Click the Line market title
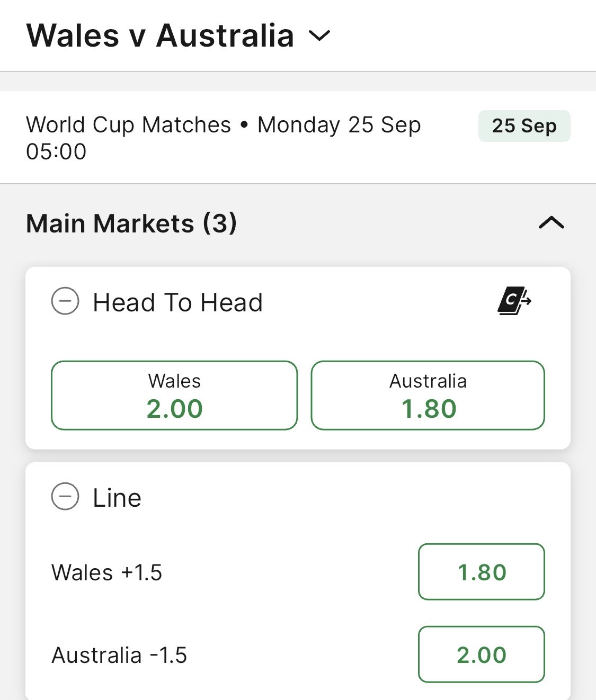 [x=117, y=498]
